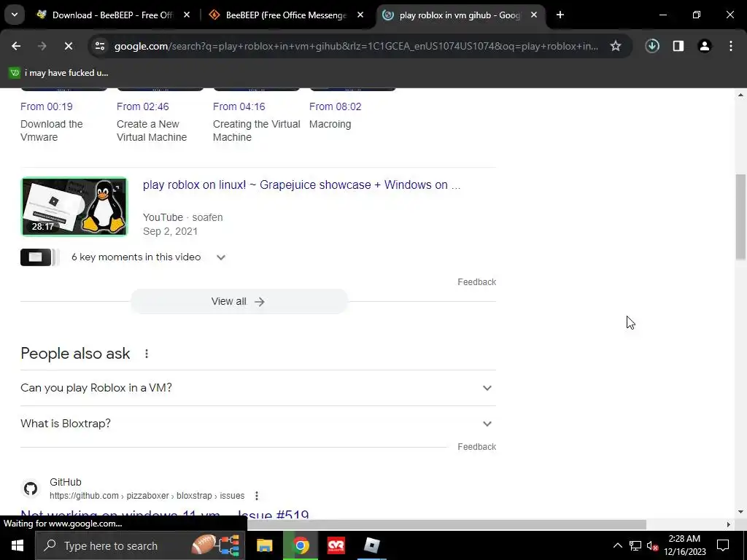Open the Roblox taskbar icon
This screenshot has width=747, height=560.
[x=372, y=545]
